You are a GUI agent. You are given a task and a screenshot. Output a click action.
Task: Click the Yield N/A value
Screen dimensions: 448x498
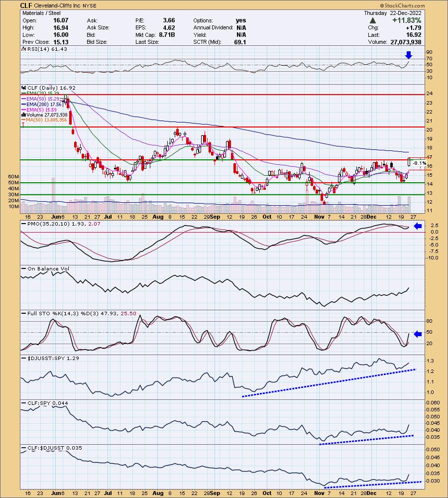point(241,35)
